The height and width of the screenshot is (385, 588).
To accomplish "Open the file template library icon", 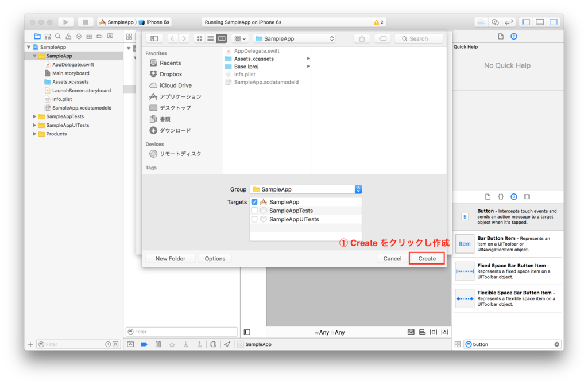I will pyautogui.click(x=488, y=196).
